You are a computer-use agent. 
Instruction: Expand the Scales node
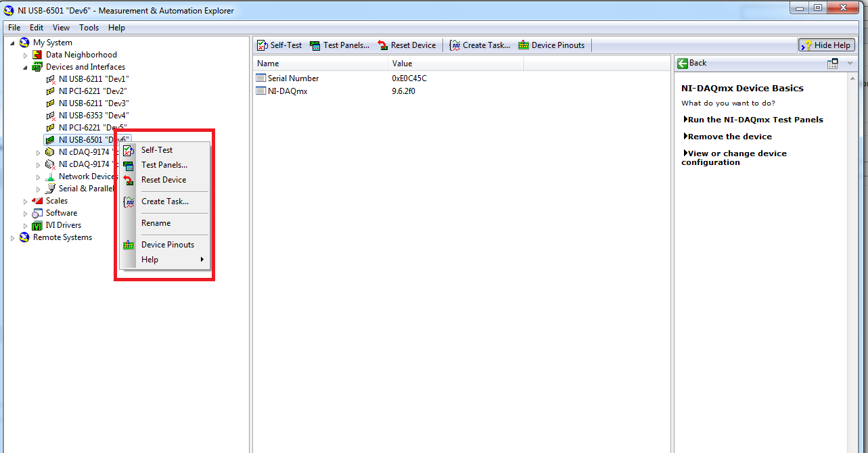pyautogui.click(x=26, y=201)
